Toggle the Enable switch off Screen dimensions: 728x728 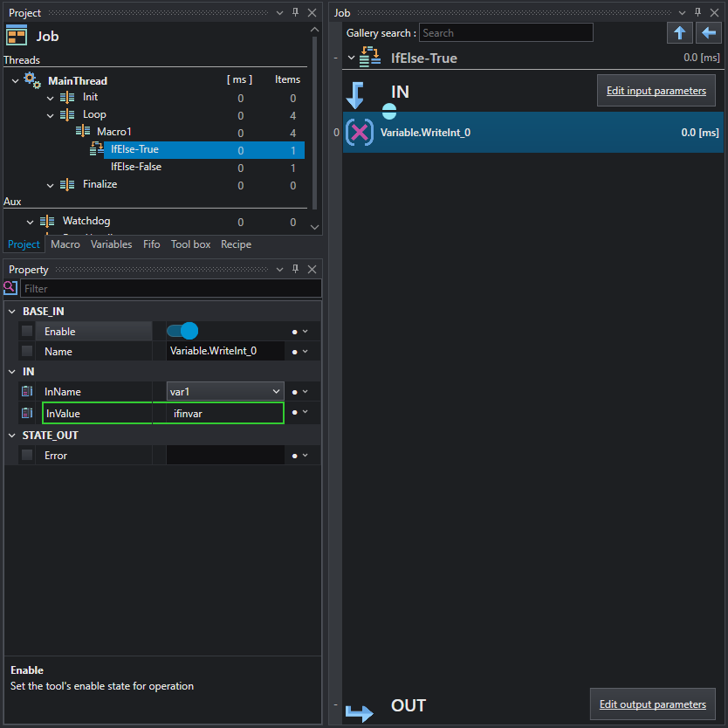coord(182,331)
